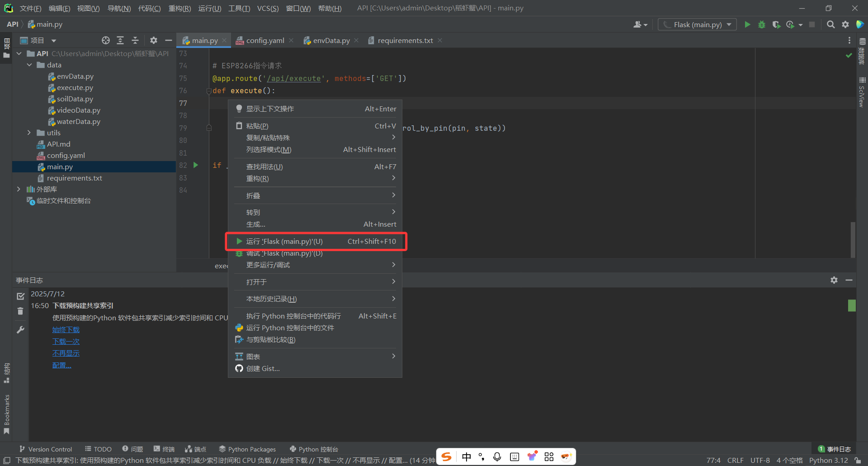Open Bookmarks tool window
This screenshot has height=466, width=868.
[6, 414]
